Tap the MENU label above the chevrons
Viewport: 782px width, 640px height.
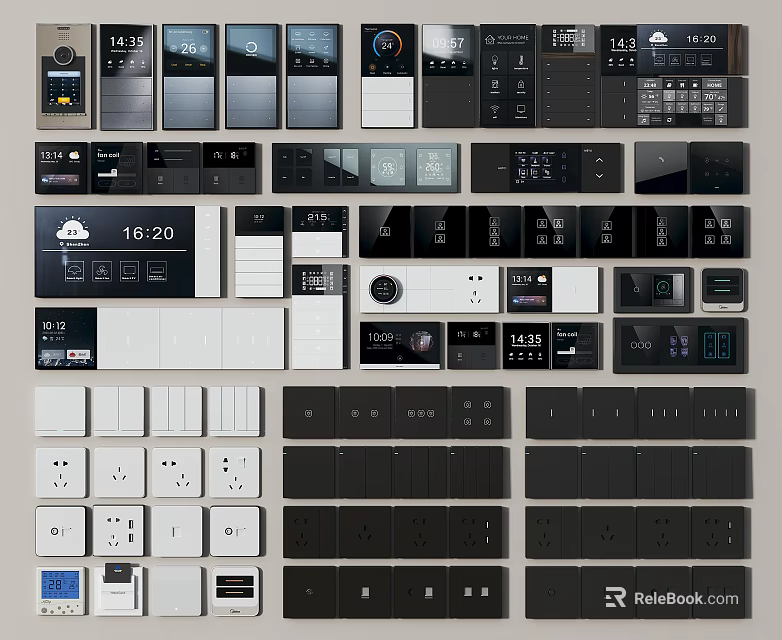[588, 150]
